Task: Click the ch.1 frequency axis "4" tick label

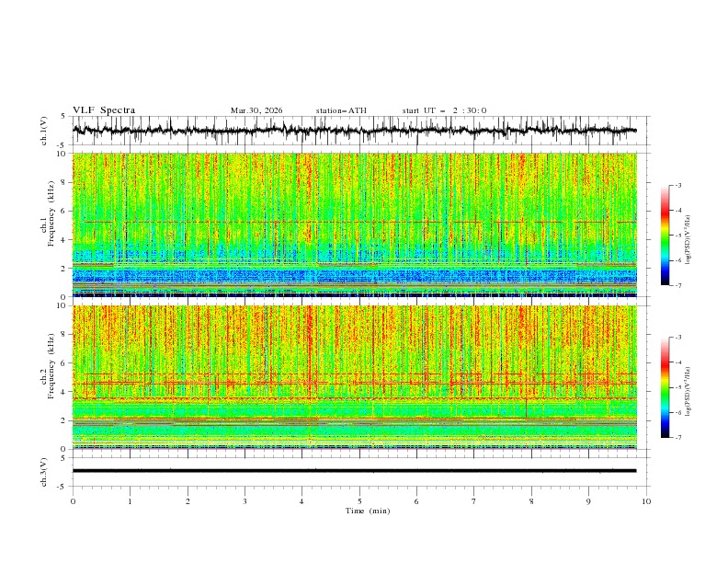Action: coord(63,240)
